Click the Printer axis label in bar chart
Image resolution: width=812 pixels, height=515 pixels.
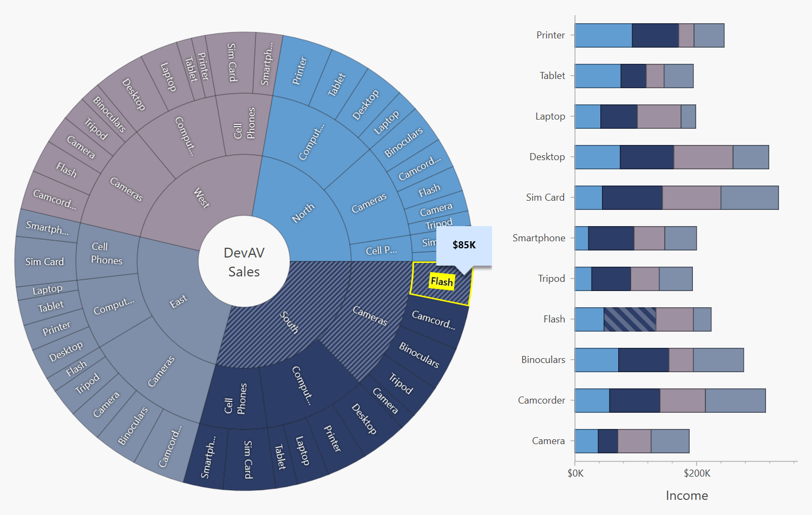pos(551,35)
